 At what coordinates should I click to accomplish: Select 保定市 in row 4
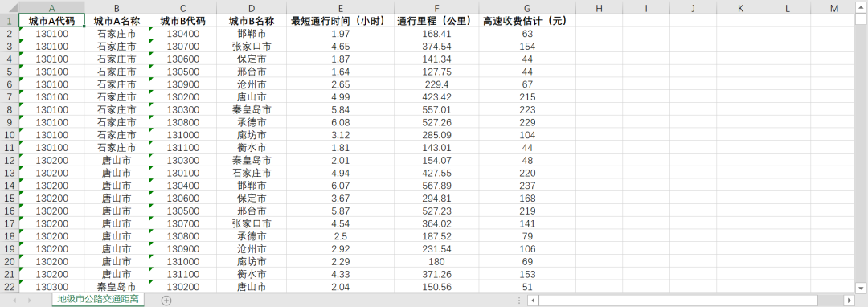pyautogui.click(x=252, y=59)
